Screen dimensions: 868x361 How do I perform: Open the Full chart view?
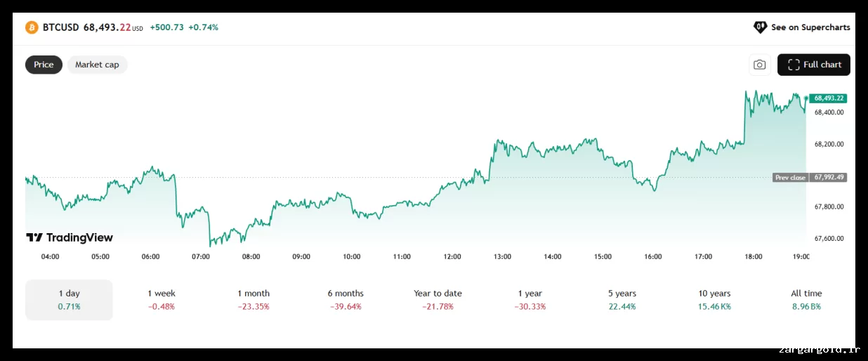click(x=814, y=65)
